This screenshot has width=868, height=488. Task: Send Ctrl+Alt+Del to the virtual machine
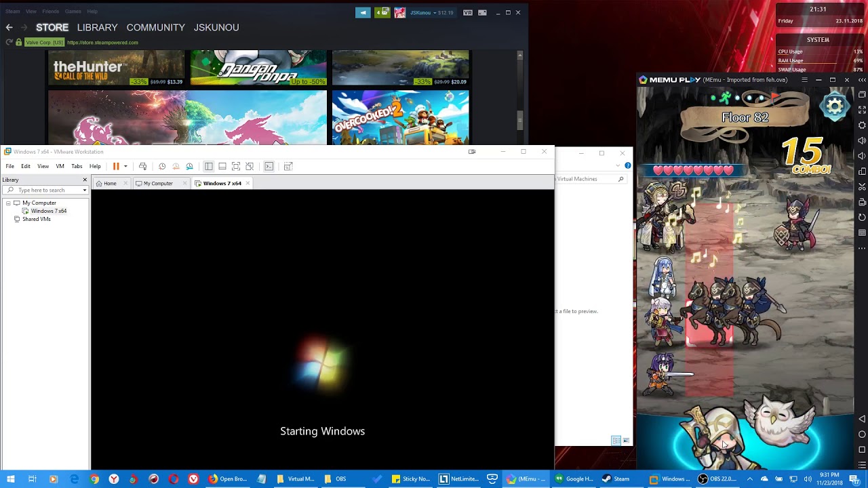(142, 166)
